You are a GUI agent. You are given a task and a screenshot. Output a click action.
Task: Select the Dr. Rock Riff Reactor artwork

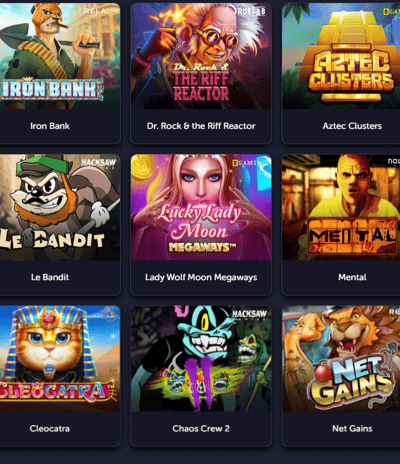point(201,56)
